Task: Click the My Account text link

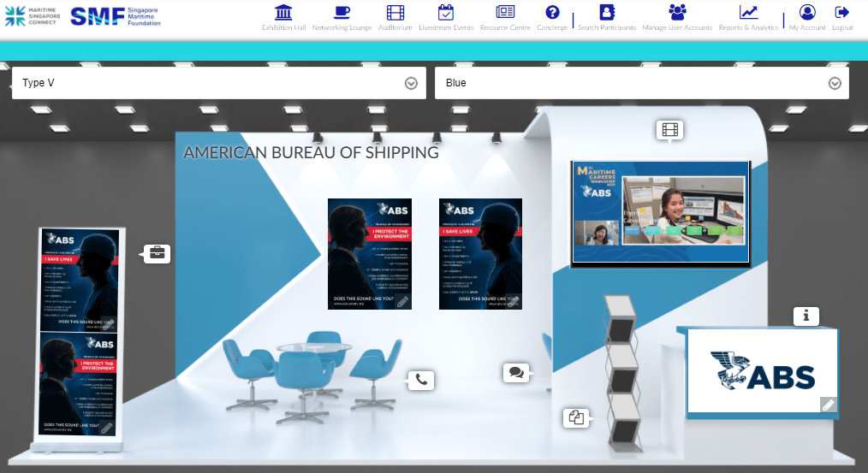Action: [x=807, y=27]
